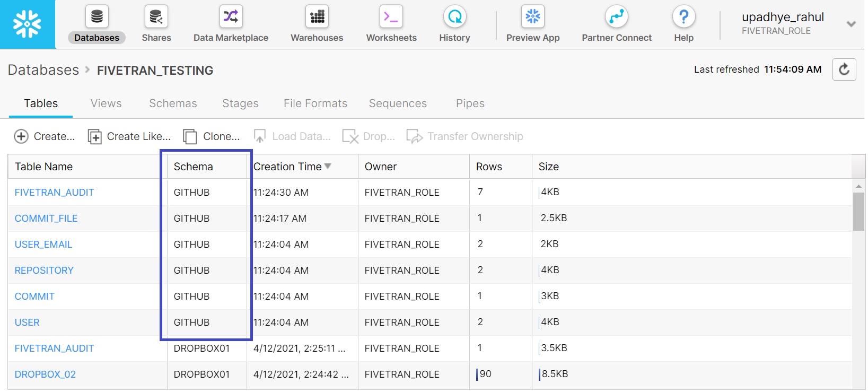The width and height of the screenshot is (868, 392).
Task: Open the COMMIT table link
Action: 34,297
